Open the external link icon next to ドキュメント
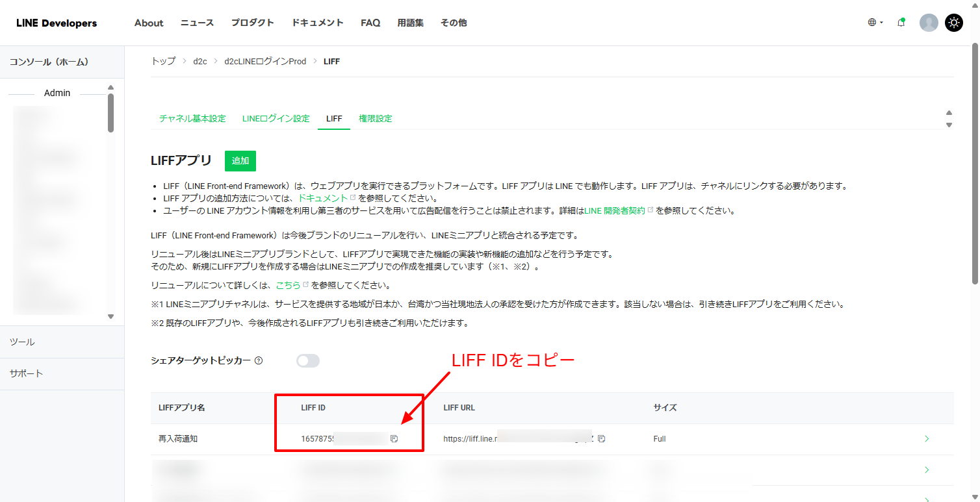This screenshot has height=502, width=980. (x=353, y=197)
